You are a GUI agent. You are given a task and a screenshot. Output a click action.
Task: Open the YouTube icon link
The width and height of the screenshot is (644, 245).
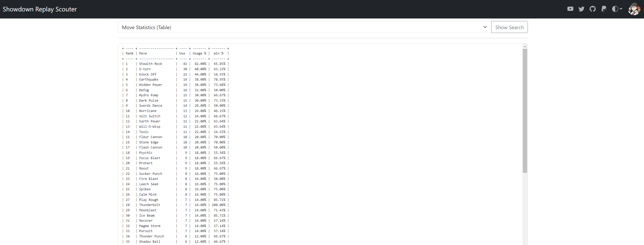[x=570, y=9]
